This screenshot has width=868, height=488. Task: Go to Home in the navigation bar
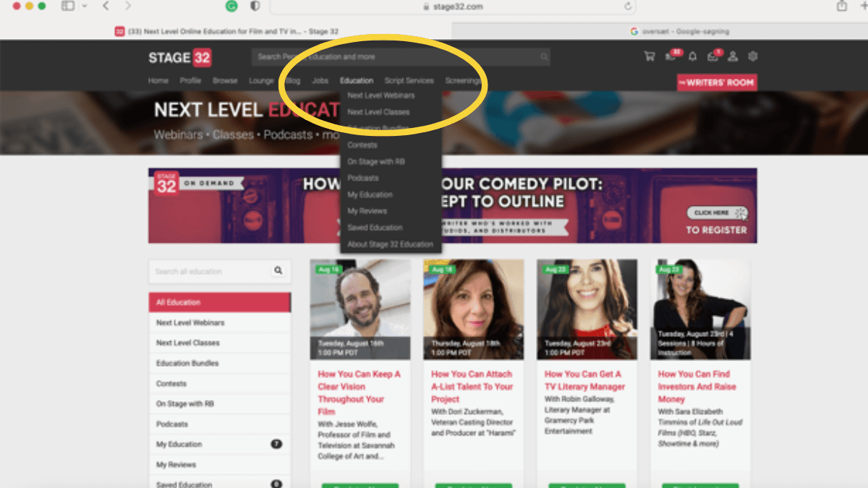[158, 81]
